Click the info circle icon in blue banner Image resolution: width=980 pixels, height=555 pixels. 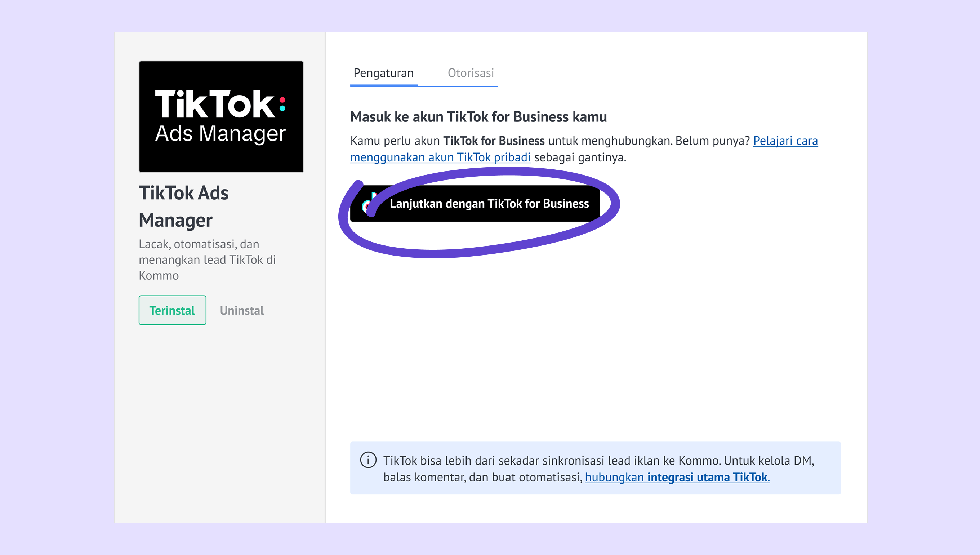point(368,460)
